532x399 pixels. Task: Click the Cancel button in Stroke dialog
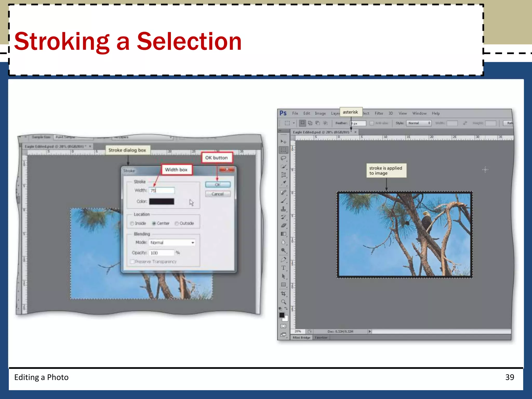217,194
